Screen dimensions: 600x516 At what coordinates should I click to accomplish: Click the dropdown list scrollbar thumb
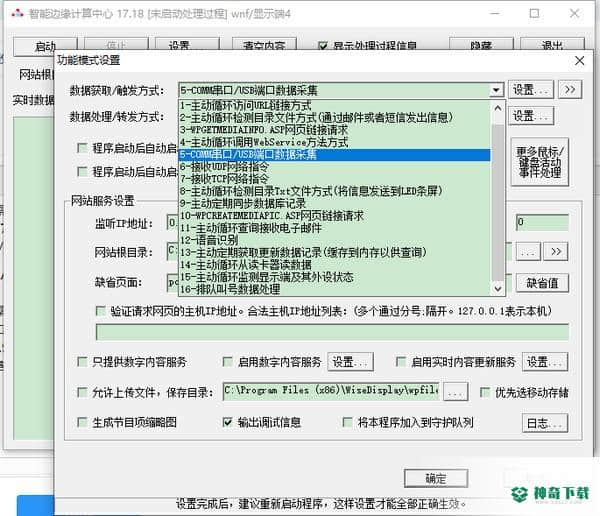click(497, 202)
